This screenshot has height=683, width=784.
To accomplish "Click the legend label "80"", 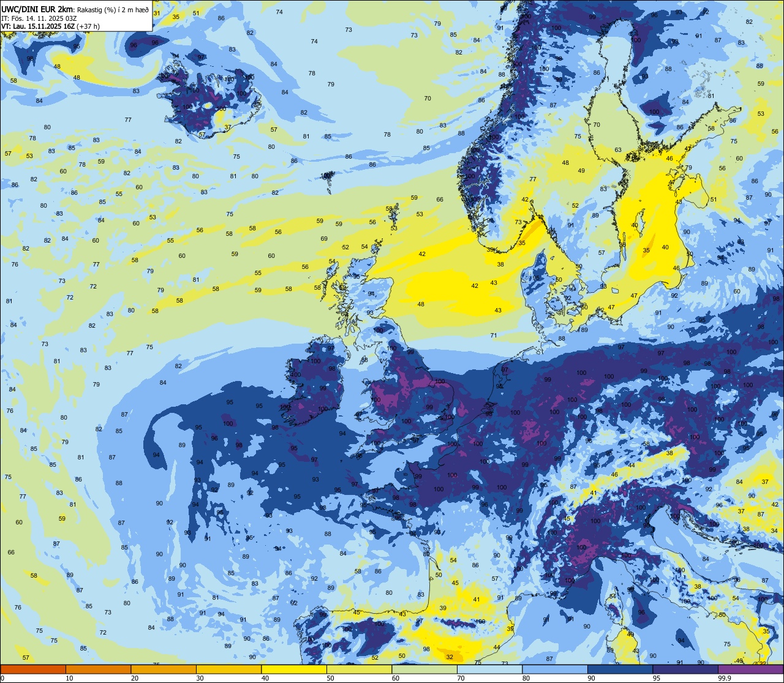I will pyautogui.click(x=526, y=678).
